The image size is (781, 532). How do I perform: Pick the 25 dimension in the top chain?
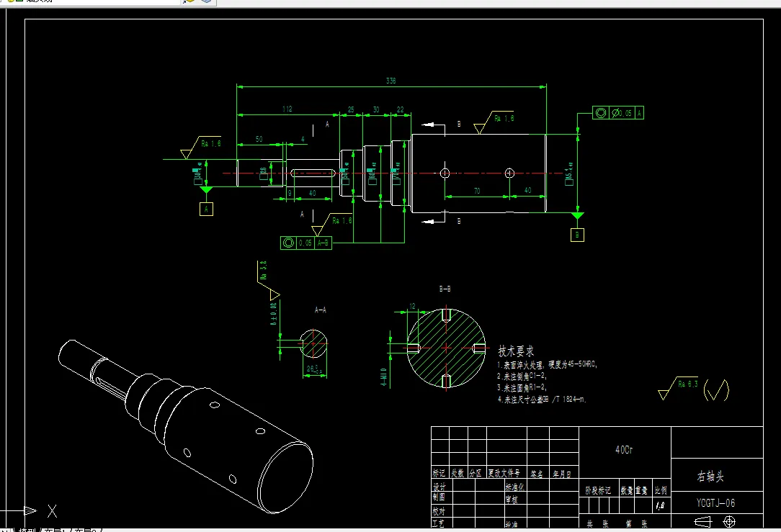coord(351,109)
